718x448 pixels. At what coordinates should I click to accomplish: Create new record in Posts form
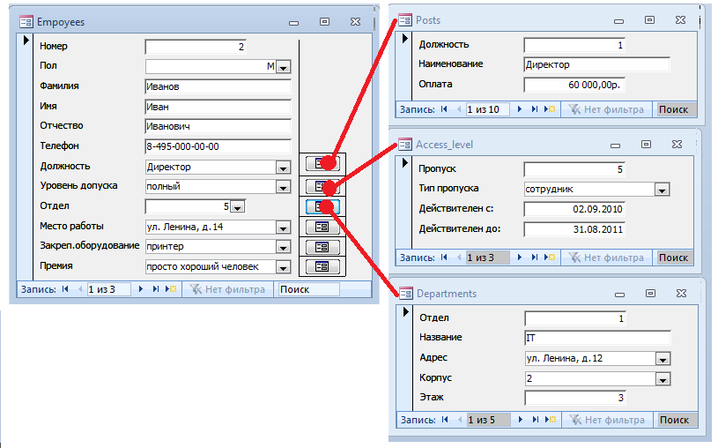(x=549, y=109)
